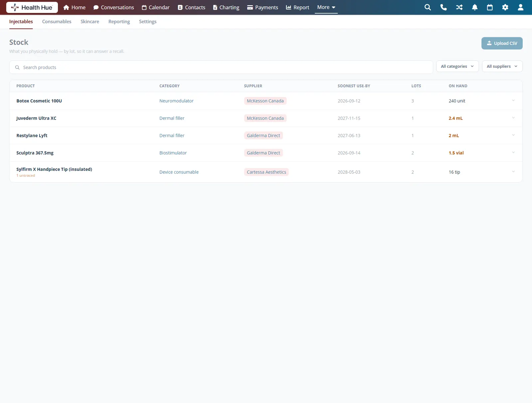Click the 240 unit on-hand value
The height and width of the screenshot is (403, 532).
(457, 101)
